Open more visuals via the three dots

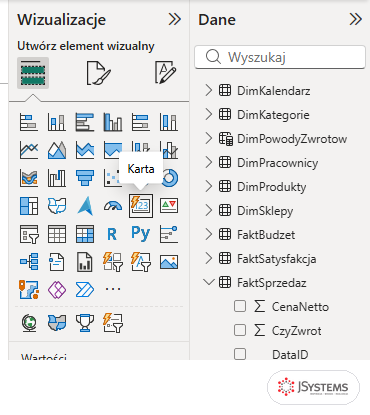[113, 289]
